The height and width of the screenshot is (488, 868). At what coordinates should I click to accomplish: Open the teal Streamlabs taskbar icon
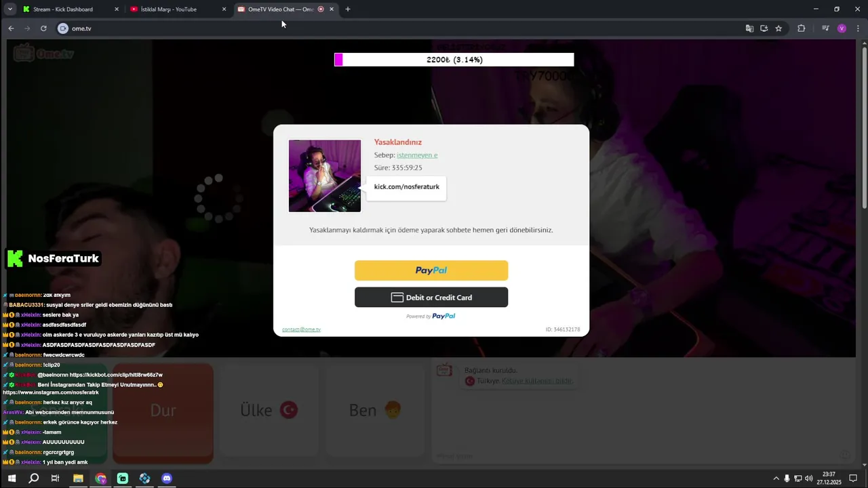[123, 479]
